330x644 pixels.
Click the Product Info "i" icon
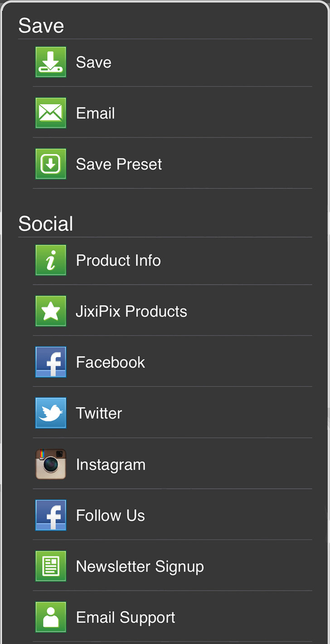(x=51, y=260)
